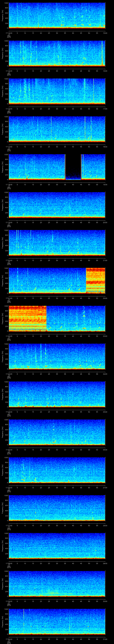The height and width of the screenshot is (644, 114).
Task: Click the 10-second tick under the 17:27:00 spectrogram
Action: (x=25, y=525)
